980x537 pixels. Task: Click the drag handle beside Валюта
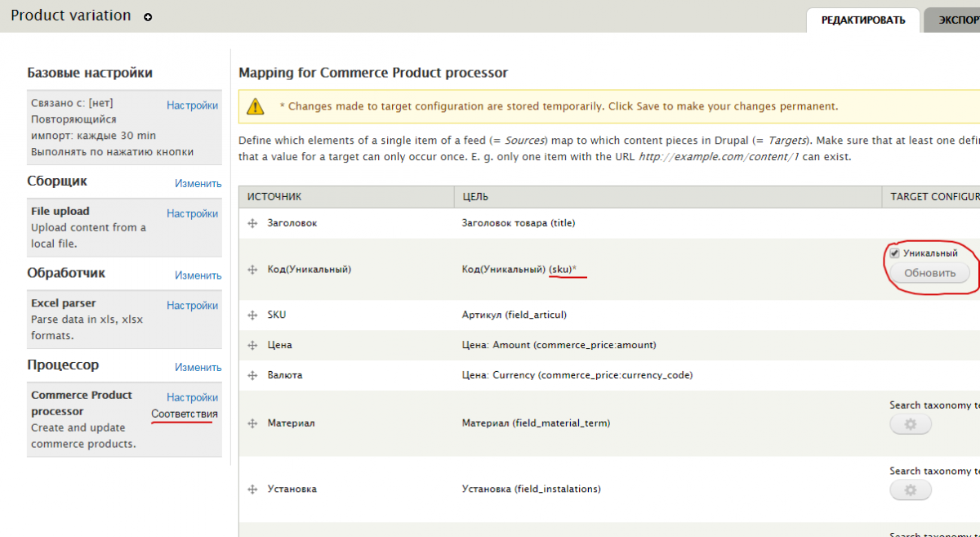tap(252, 376)
